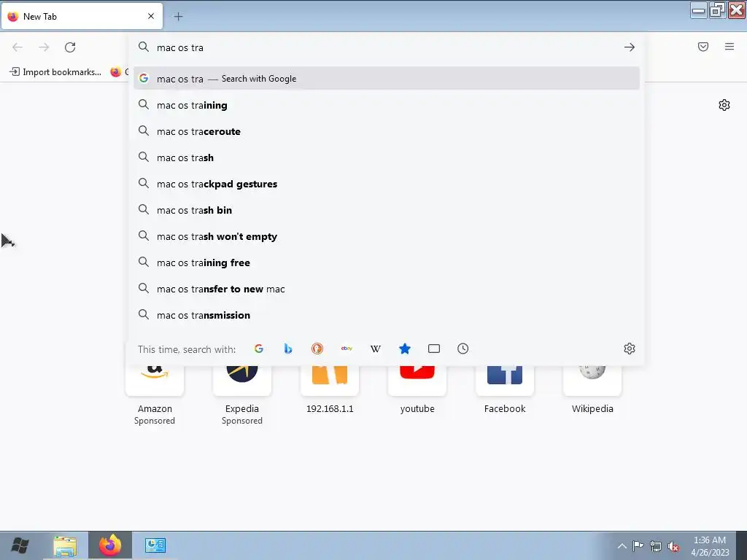Go forward one page
Image resolution: width=747 pixels, height=560 pixels.
click(x=44, y=47)
